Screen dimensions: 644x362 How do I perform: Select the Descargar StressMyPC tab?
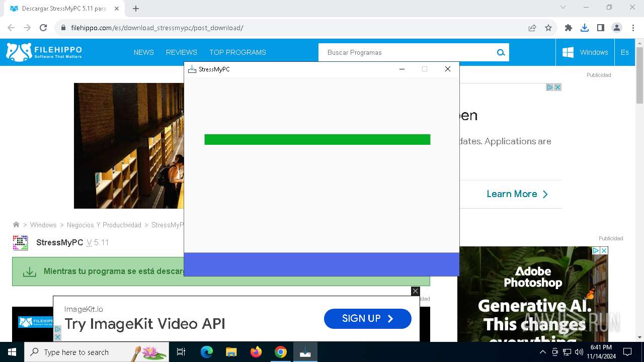64,9
